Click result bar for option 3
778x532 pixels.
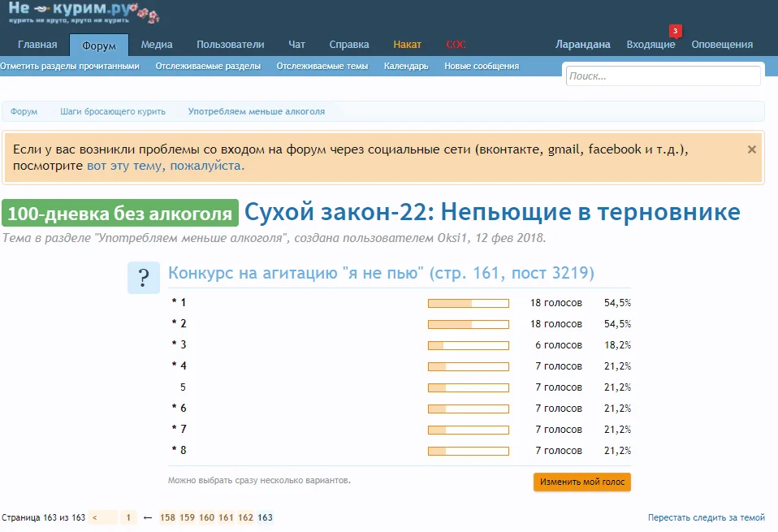pos(469,345)
